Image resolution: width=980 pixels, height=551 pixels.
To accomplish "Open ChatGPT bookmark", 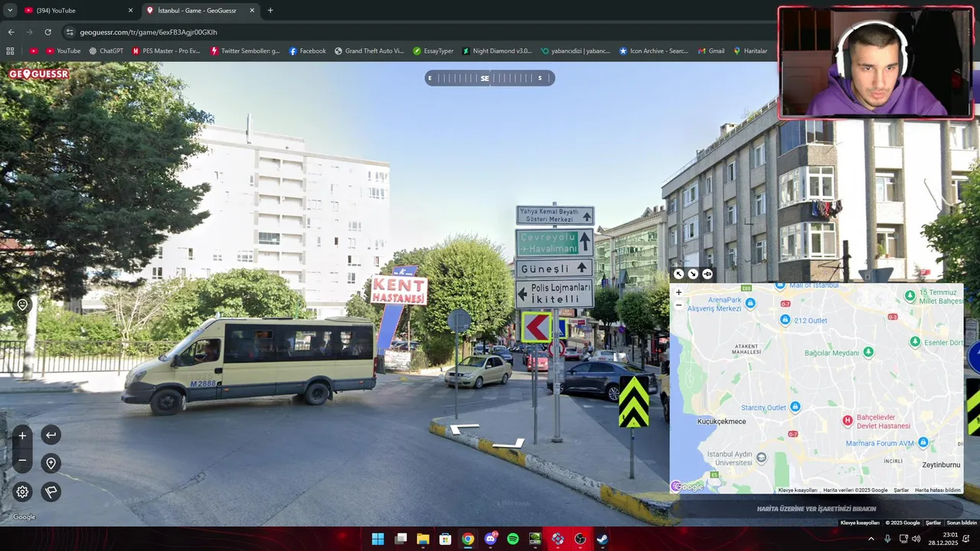I will pos(106,51).
